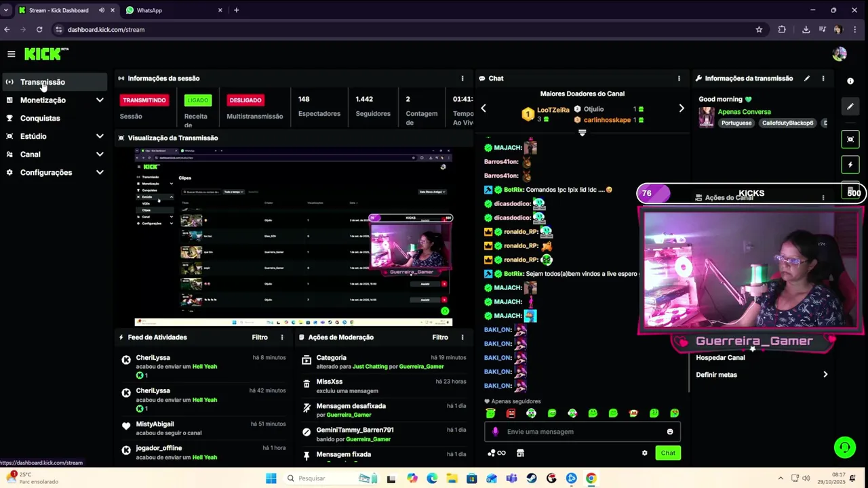The width and height of the screenshot is (868, 488).
Task: Select Transmissão in the sidebar
Action: pyautogui.click(x=54, y=82)
